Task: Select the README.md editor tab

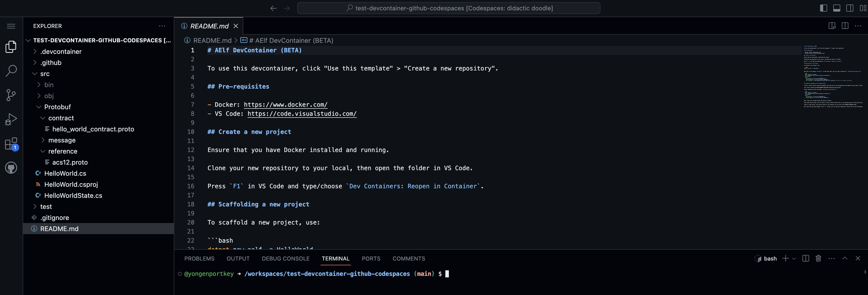Action: pyautogui.click(x=209, y=26)
